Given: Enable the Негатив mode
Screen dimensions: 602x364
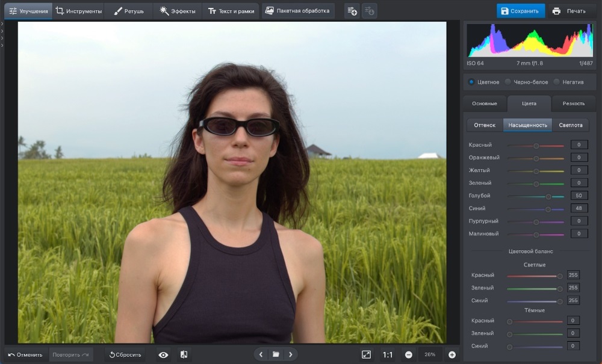Looking at the screenshot, I should (557, 82).
